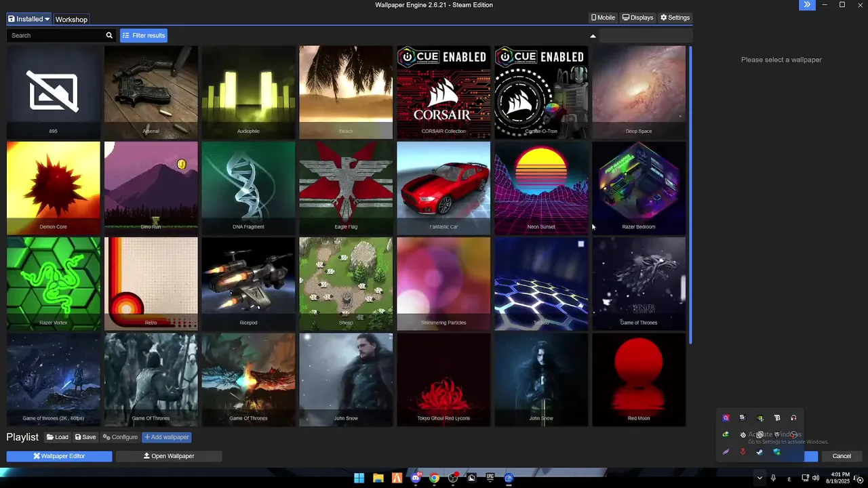Open the Displays settings

(x=637, y=18)
